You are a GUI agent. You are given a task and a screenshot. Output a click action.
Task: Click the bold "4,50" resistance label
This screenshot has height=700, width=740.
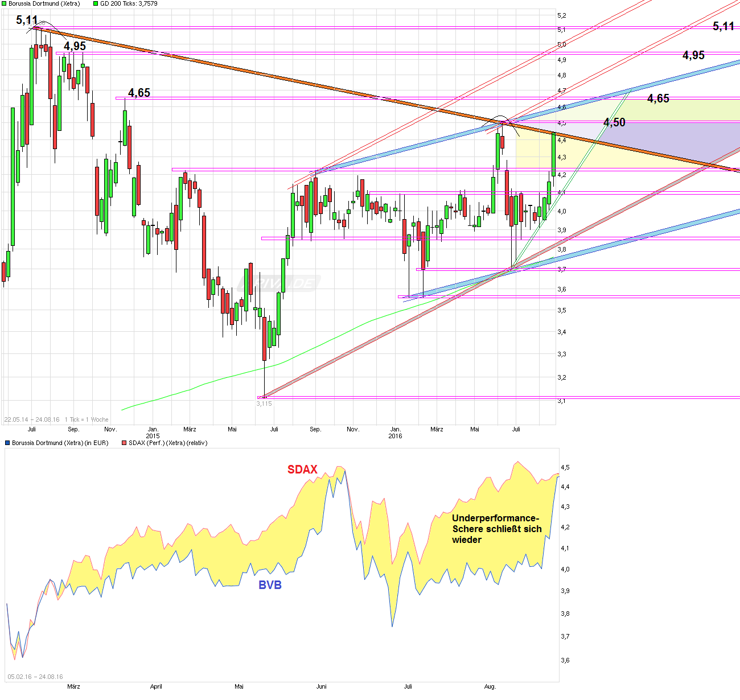point(614,122)
